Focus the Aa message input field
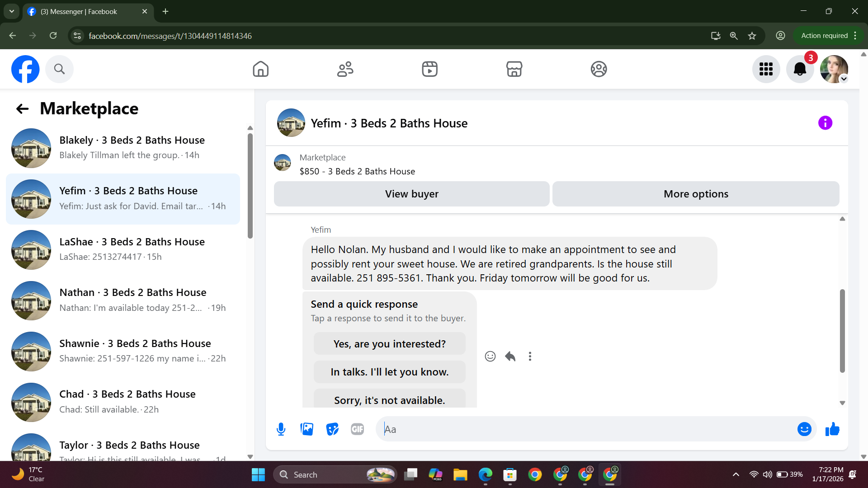 coord(588,429)
